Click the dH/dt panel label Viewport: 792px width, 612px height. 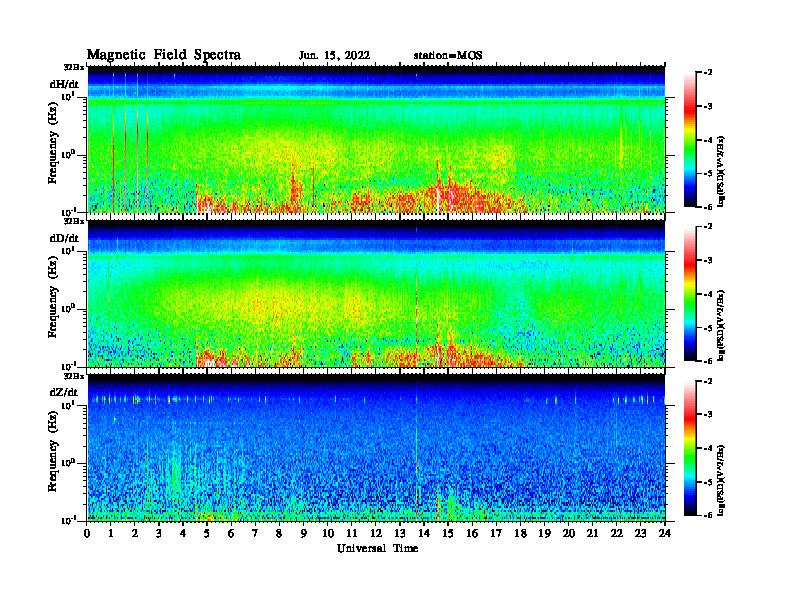click(x=64, y=84)
